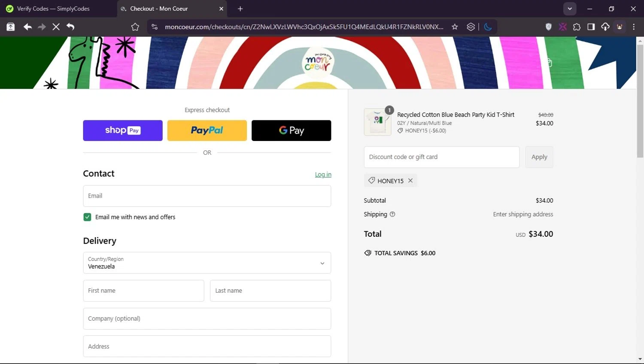Focus the Address field
644x364 pixels.
pyautogui.click(x=207, y=346)
